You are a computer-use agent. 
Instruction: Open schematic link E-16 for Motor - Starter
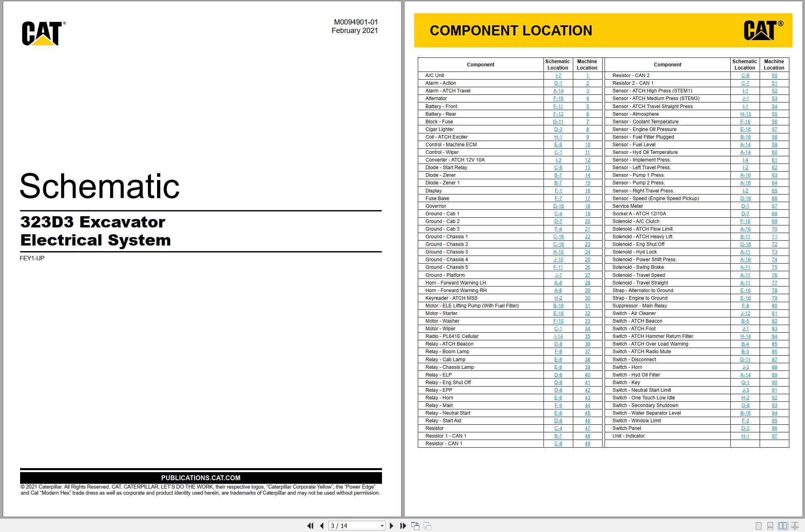click(558, 313)
